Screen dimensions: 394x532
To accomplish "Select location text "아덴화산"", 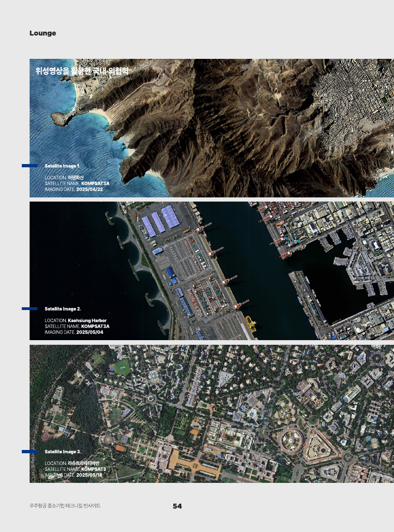I will (76, 177).
